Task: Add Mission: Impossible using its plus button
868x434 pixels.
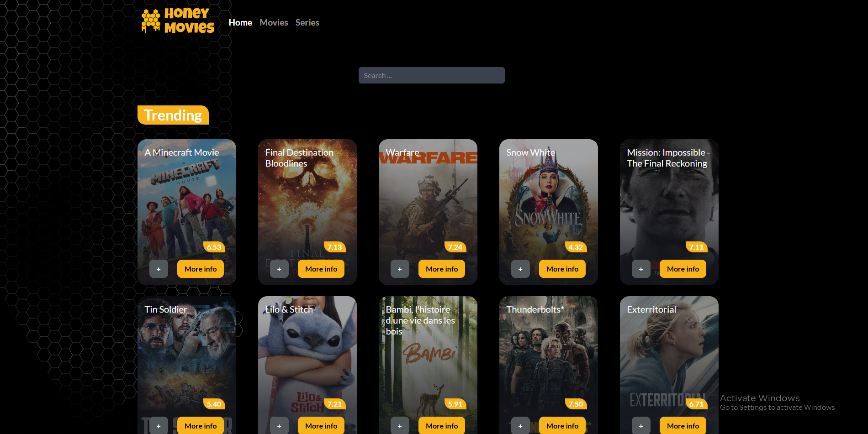Action: point(641,269)
